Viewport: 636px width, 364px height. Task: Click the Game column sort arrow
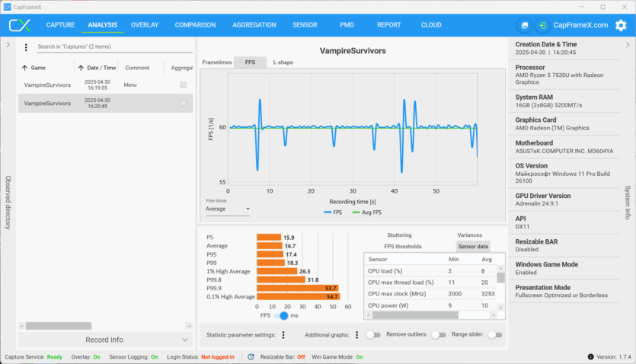(24, 68)
